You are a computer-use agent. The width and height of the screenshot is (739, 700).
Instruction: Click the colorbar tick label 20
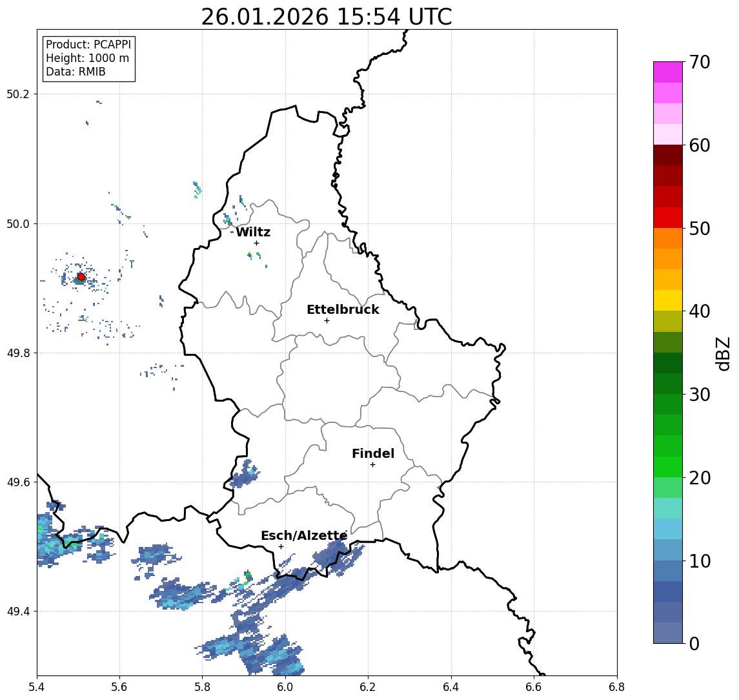click(700, 477)
